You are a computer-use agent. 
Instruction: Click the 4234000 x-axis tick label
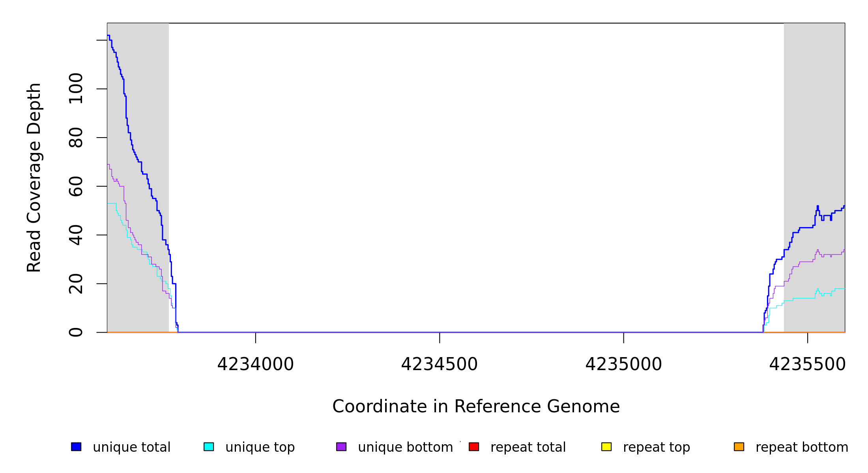pyautogui.click(x=255, y=364)
